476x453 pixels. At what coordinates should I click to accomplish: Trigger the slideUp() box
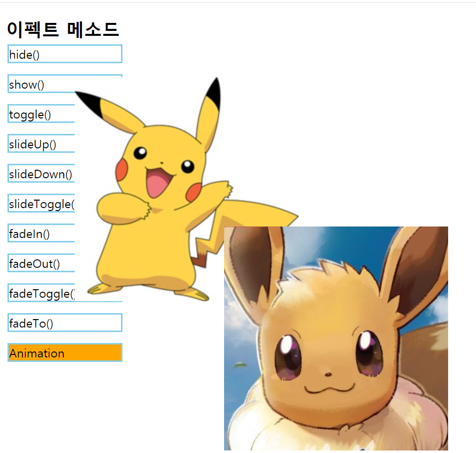41,143
